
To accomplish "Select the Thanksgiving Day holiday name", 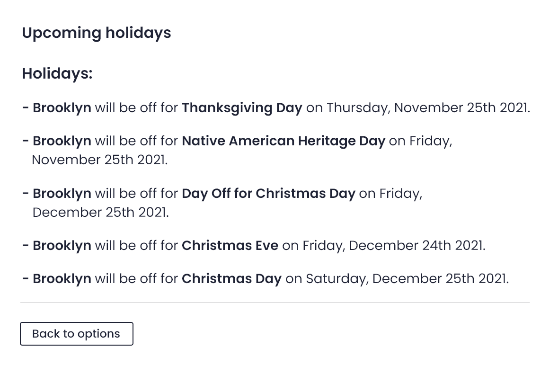I will (x=242, y=108).
